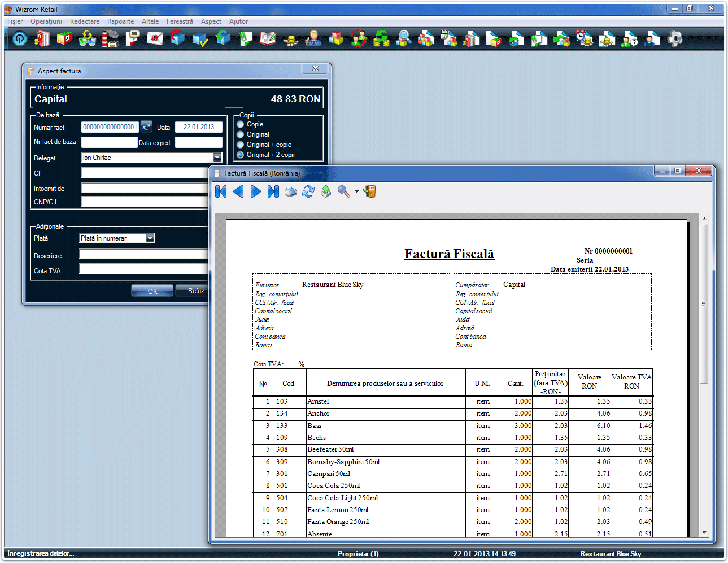Click the exit door icon in viewer
The width and height of the screenshot is (728, 563).
coord(370,192)
